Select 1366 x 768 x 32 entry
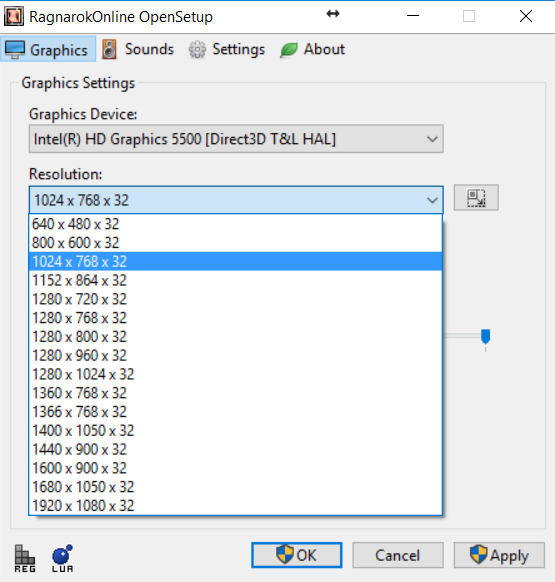 (x=236, y=412)
